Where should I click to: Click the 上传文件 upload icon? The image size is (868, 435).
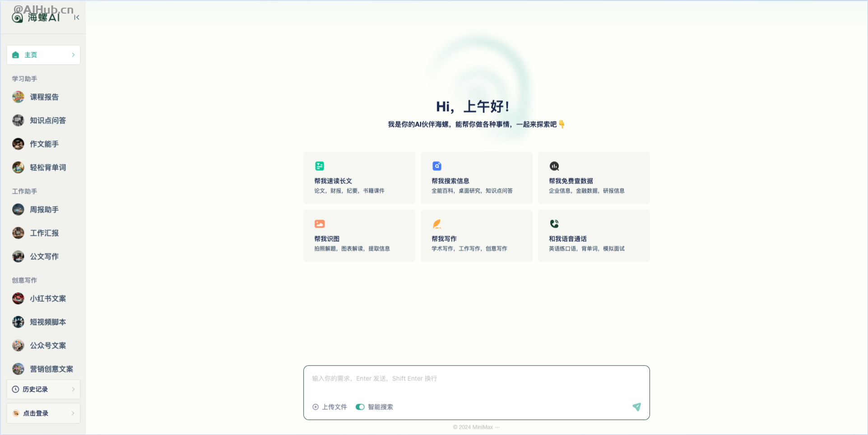[x=316, y=407]
